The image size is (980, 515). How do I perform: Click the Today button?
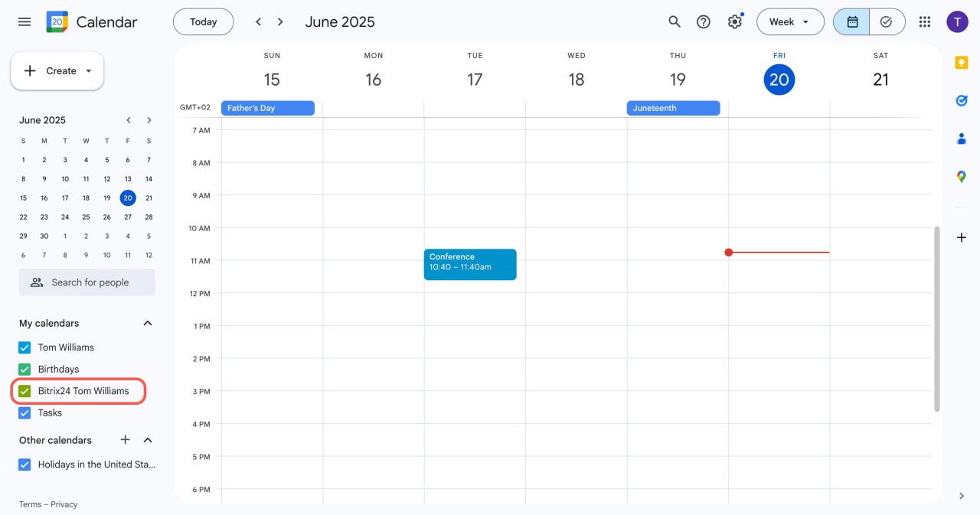204,22
